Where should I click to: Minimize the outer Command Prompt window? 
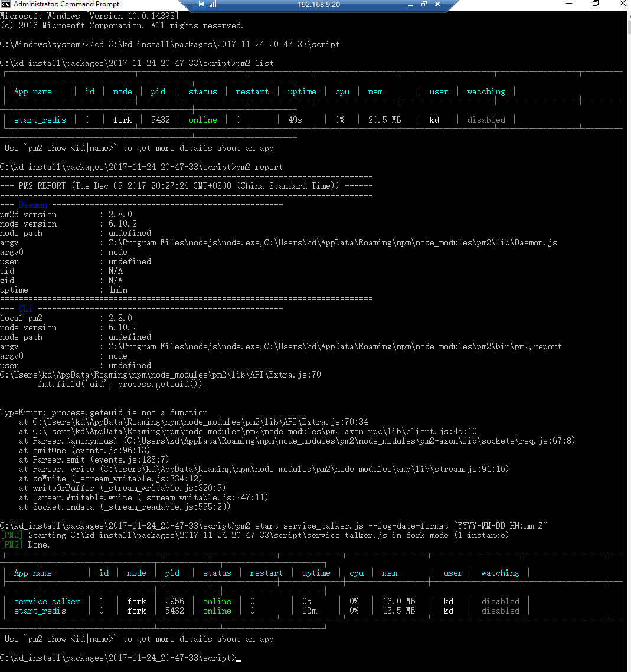568,5
